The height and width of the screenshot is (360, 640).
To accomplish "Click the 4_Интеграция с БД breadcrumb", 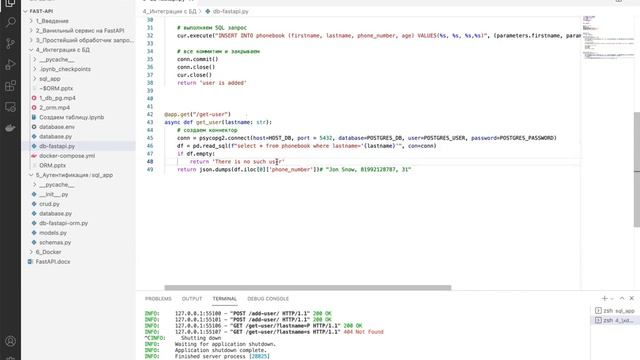I will point(169,11).
